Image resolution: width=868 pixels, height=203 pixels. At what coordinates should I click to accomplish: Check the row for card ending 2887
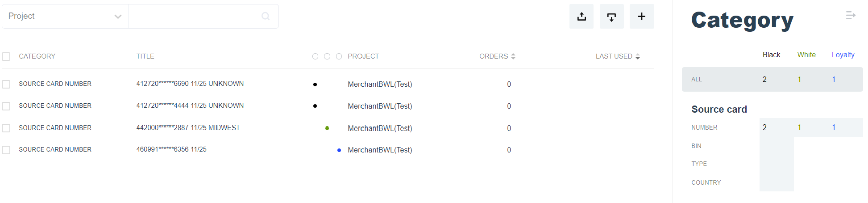6,128
